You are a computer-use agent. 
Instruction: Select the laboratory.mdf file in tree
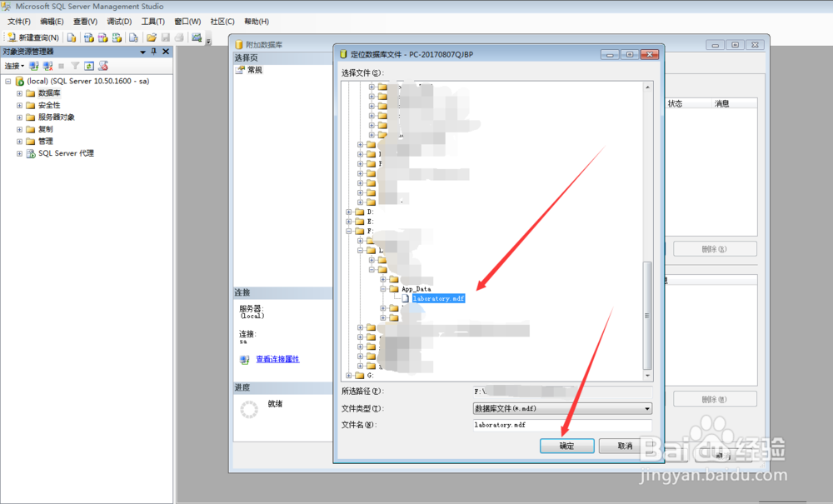[x=438, y=299]
